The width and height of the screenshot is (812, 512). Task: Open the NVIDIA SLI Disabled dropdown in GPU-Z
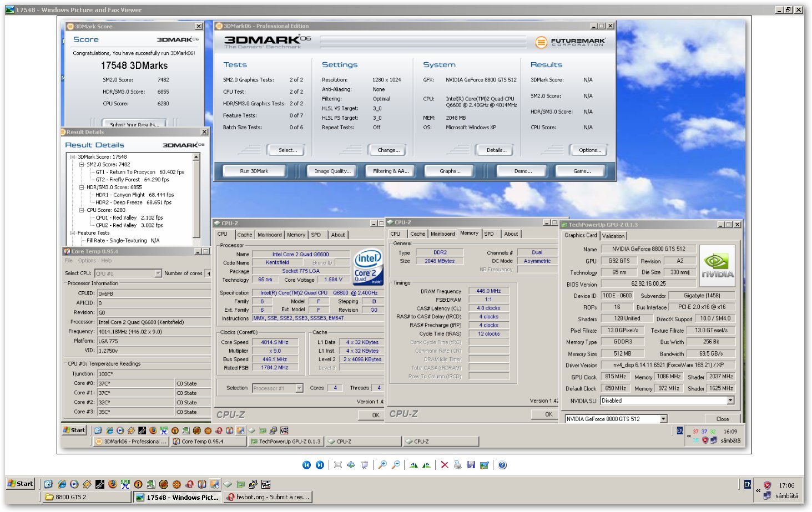(x=730, y=401)
